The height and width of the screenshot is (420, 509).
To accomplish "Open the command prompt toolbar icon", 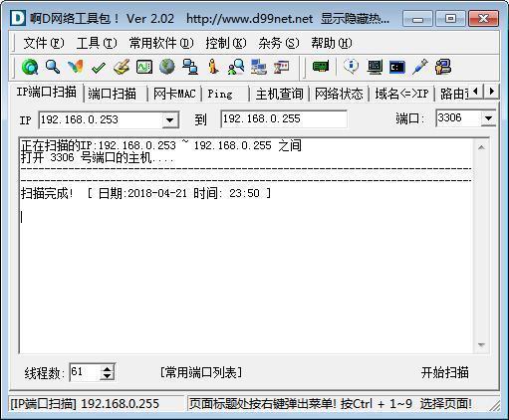I will pyautogui.click(x=397, y=67).
